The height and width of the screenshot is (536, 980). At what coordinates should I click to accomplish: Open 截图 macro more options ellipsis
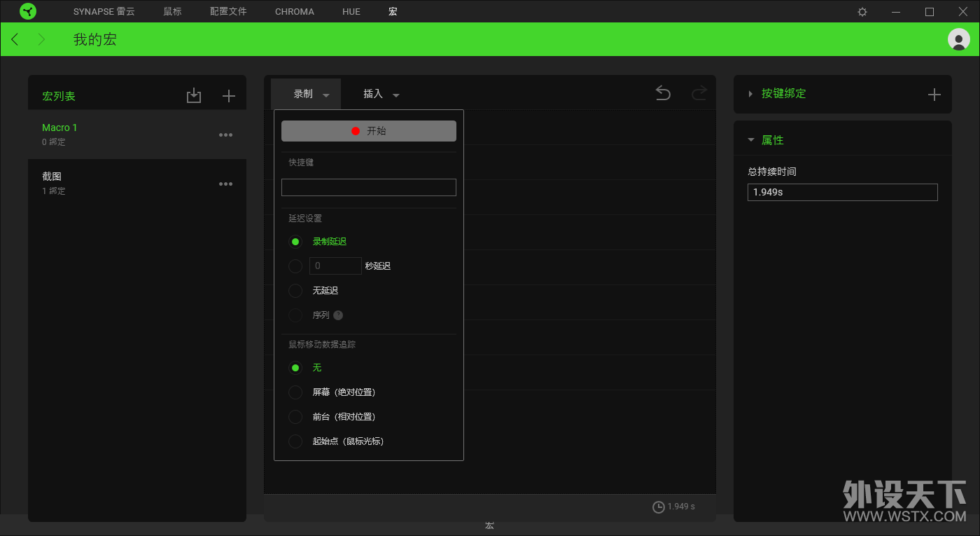(225, 184)
